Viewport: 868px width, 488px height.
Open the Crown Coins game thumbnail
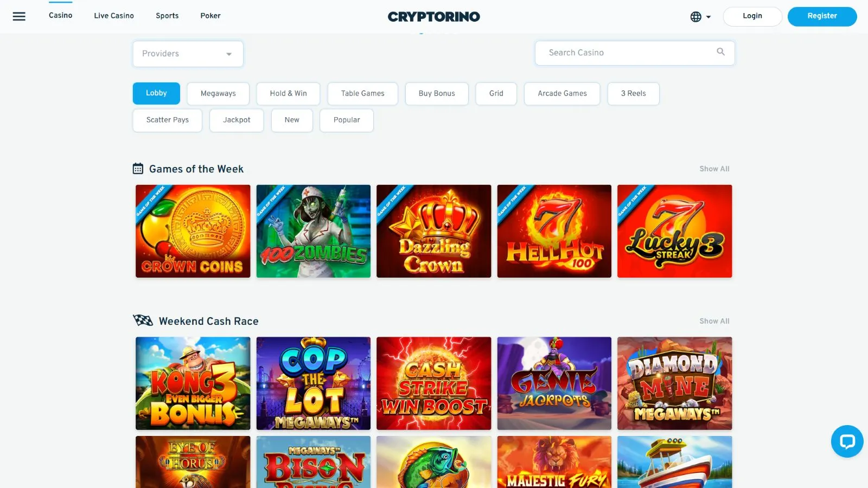[193, 231]
